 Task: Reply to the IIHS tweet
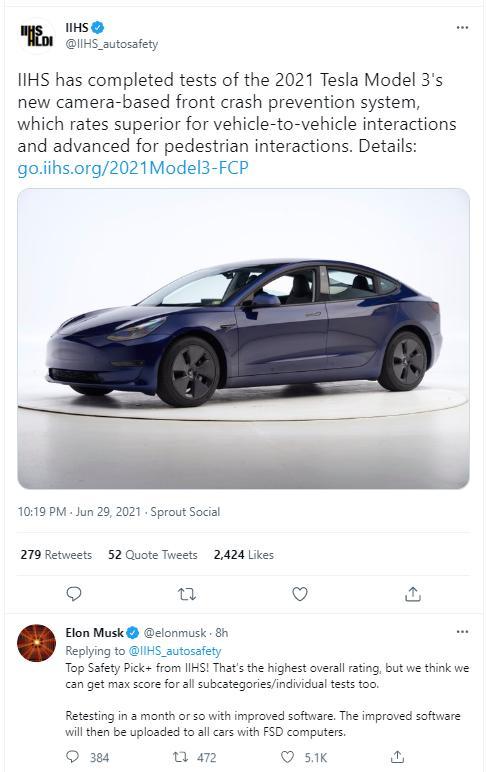[x=74, y=594]
